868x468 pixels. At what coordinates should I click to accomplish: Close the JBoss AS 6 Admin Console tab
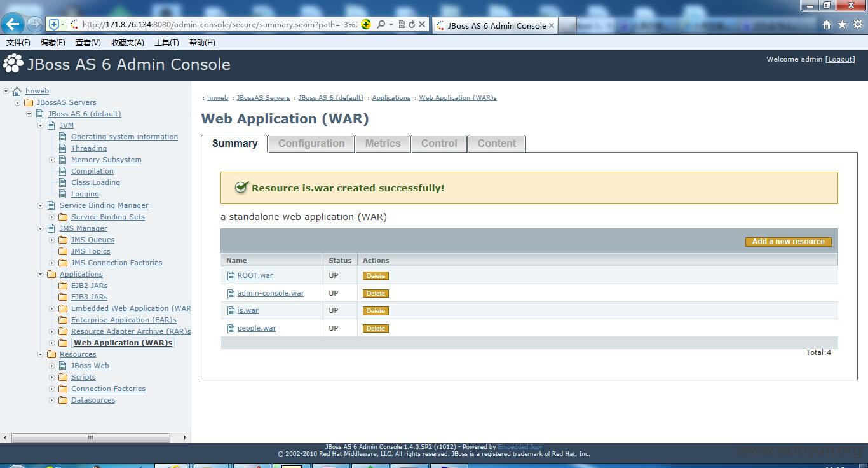(x=552, y=25)
